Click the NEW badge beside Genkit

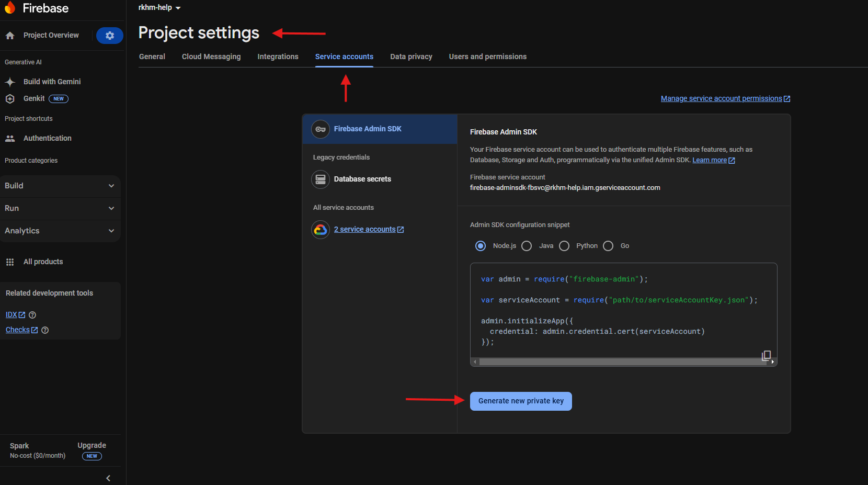[x=59, y=99]
